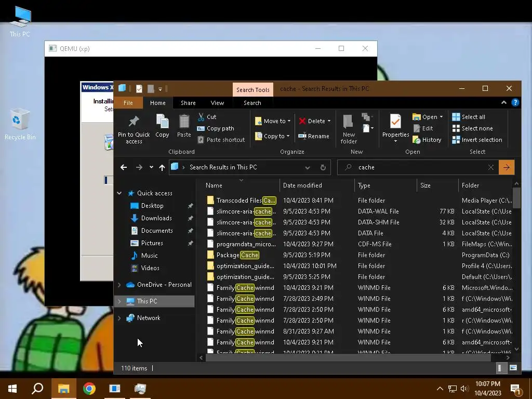Clear the search box text

[490, 167]
